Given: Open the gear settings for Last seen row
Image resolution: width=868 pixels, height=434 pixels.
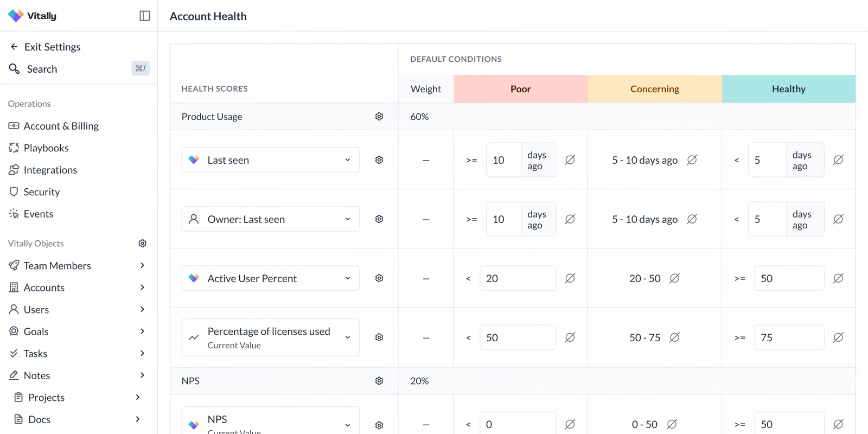Looking at the screenshot, I should 379,160.
